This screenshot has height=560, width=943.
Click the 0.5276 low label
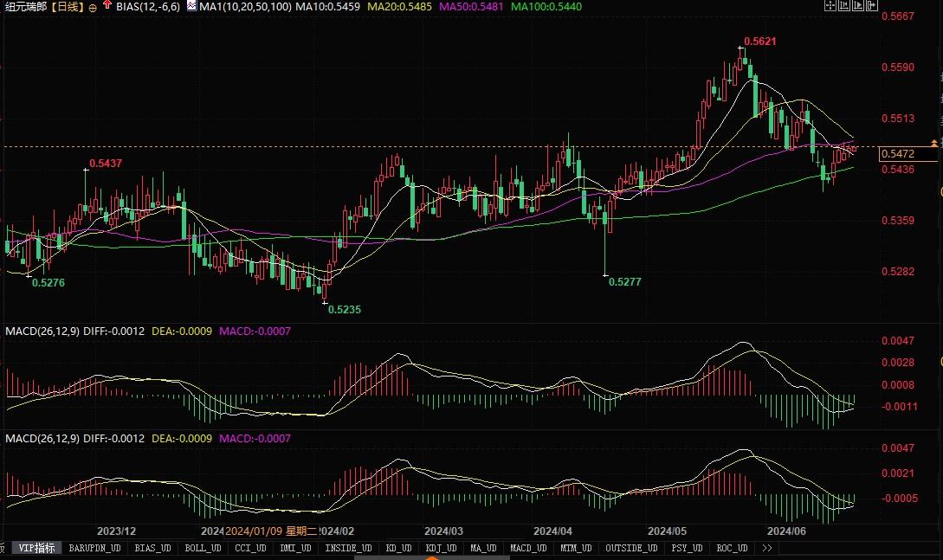(x=48, y=282)
